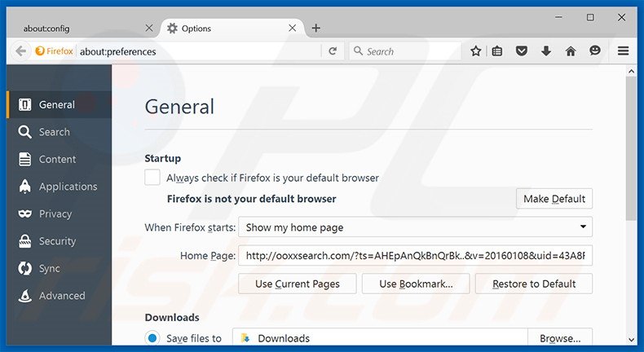The height and width of the screenshot is (352, 644).
Task: Click the back arrow navigation button
Action: pyautogui.click(x=21, y=51)
